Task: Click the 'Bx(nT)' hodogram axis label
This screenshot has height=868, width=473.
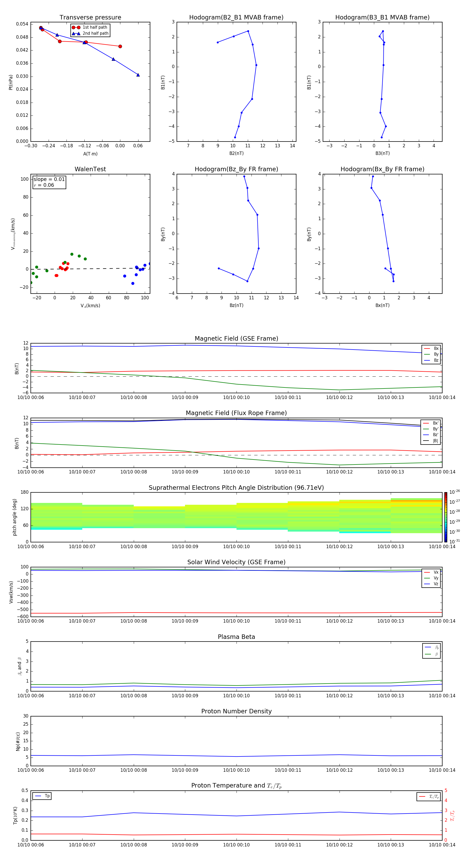Action: point(382,305)
